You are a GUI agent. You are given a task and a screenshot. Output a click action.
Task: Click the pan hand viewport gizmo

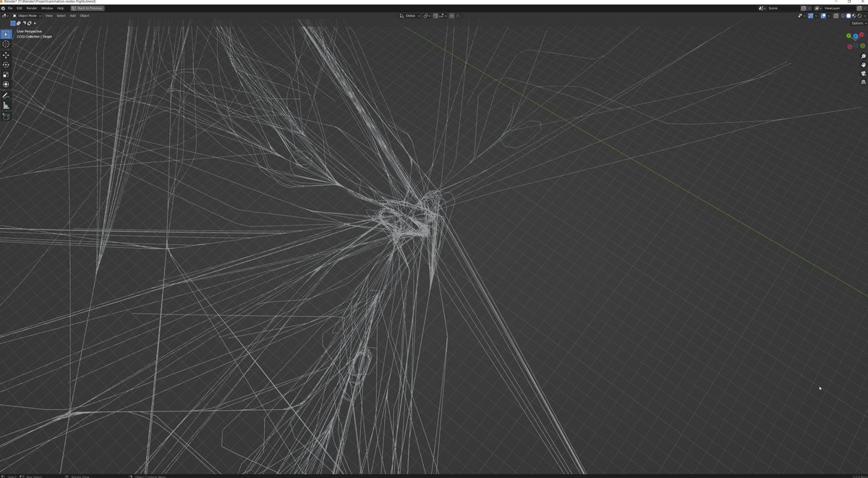pyautogui.click(x=863, y=65)
